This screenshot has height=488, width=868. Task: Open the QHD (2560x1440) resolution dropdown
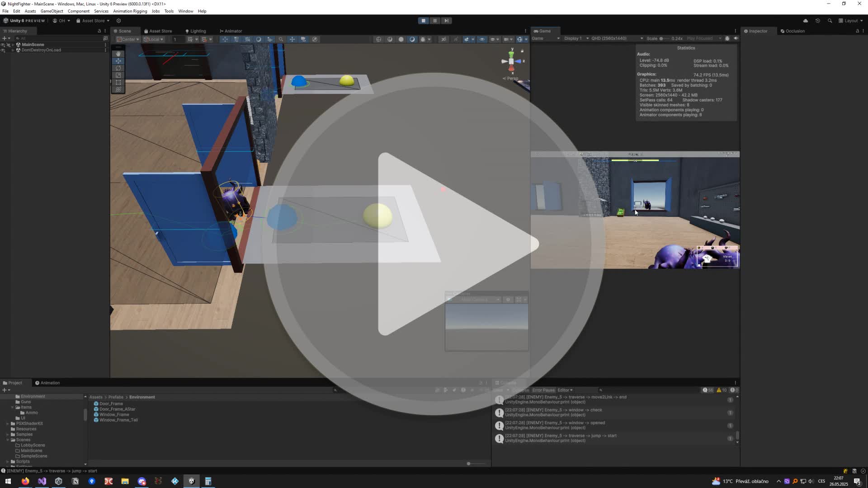pos(617,38)
